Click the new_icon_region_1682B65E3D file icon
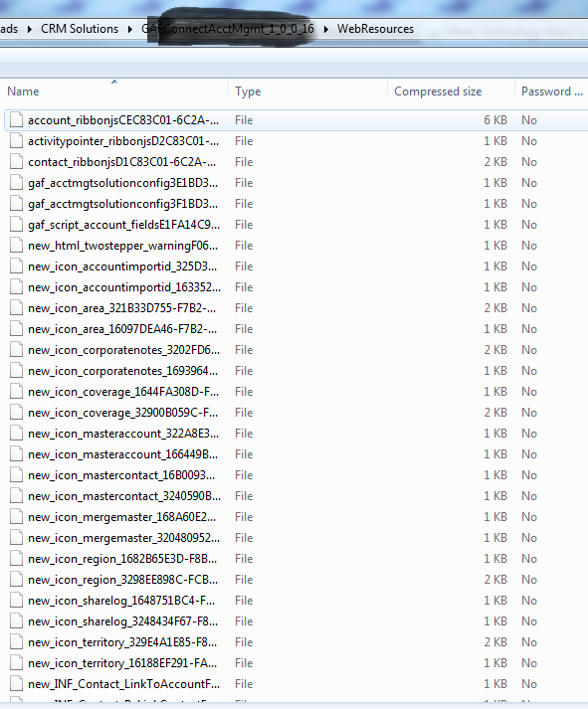Viewport: 588px width, 709px height. 16,559
